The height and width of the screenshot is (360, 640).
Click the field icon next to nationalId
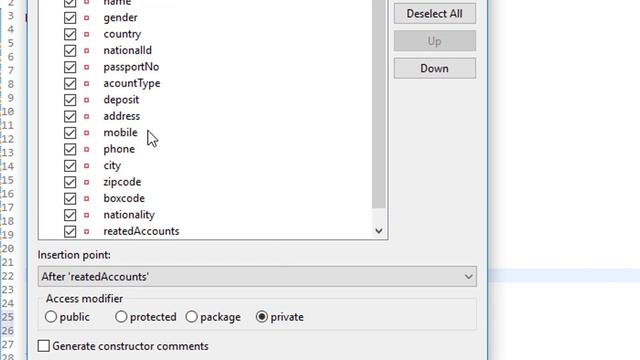(87, 51)
